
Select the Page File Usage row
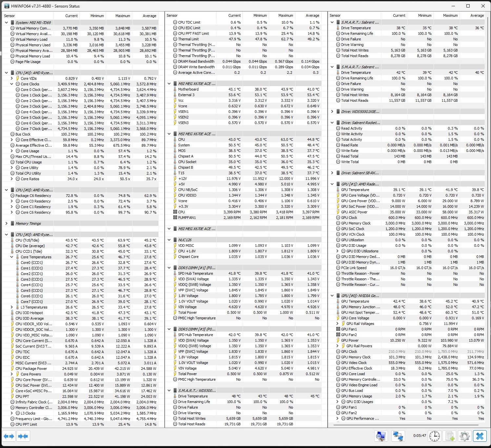pyautogui.click(x=80, y=62)
